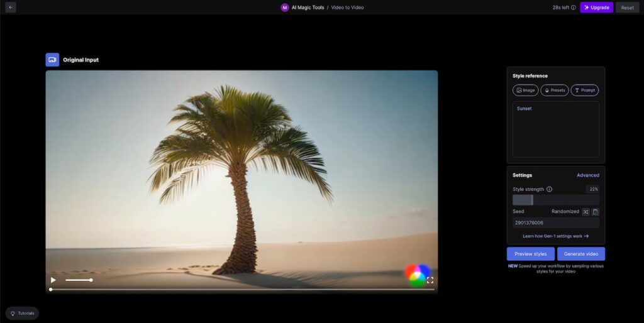Adjust the Style strength slider

coord(532,200)
